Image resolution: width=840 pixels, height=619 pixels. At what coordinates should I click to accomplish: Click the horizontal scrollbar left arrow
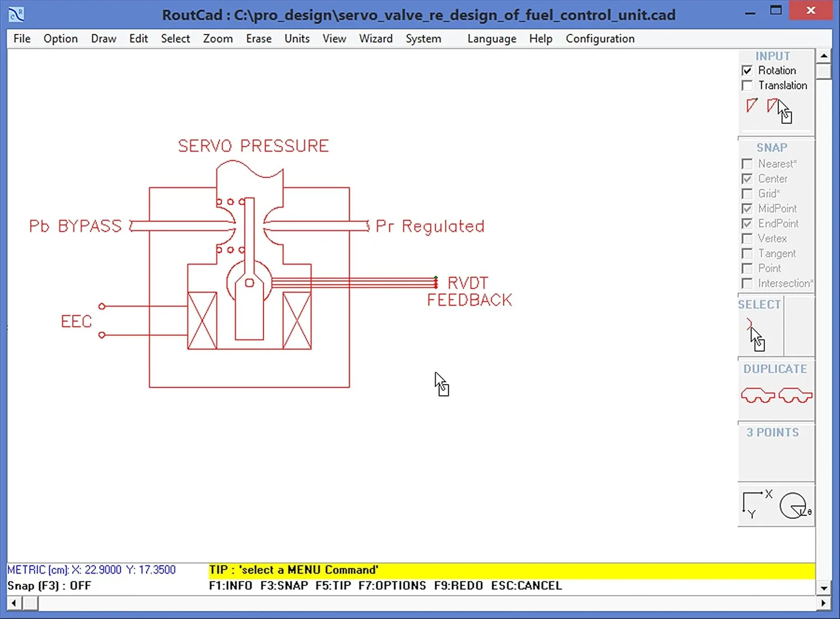click(13, 603)
